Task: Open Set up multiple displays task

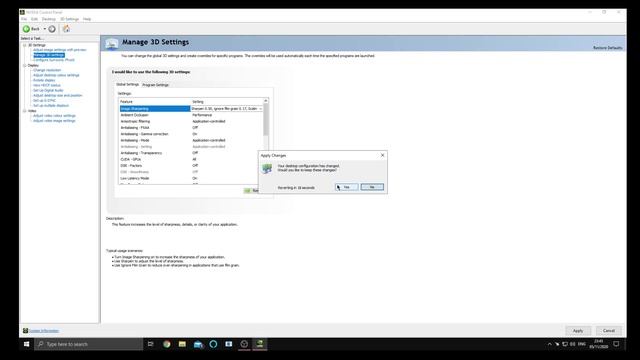Action: [x=51, y=106]
